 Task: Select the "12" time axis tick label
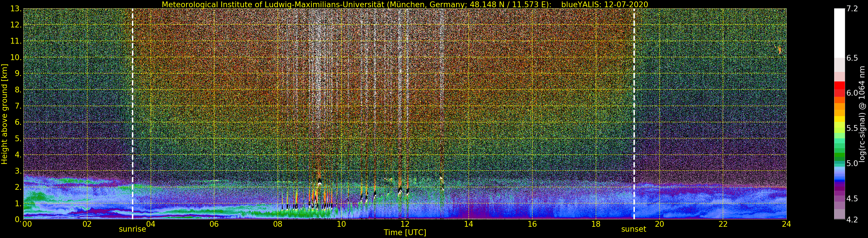[405, 224]
